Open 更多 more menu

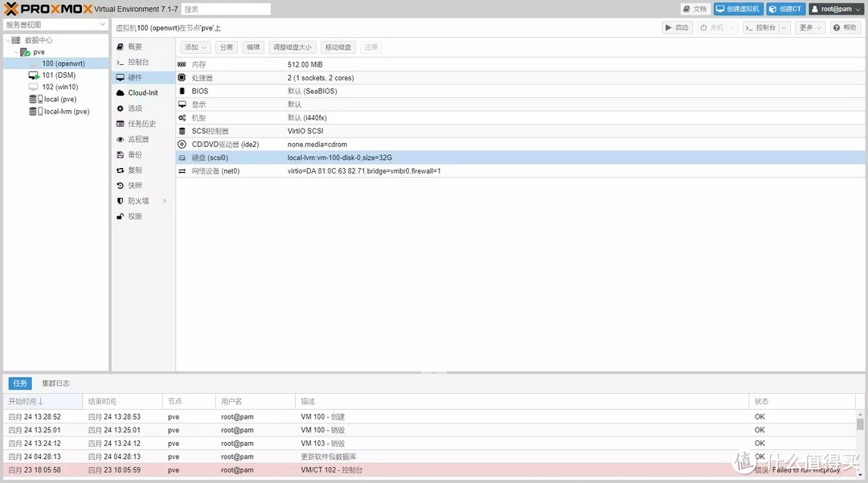tap(810, 27)
